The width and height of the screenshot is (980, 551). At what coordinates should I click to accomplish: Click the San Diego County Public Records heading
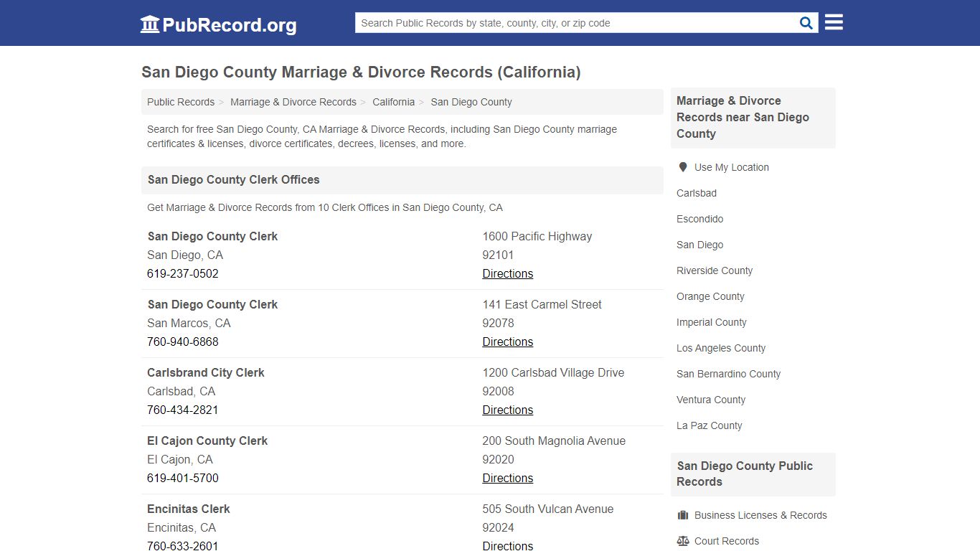point(745,474)
